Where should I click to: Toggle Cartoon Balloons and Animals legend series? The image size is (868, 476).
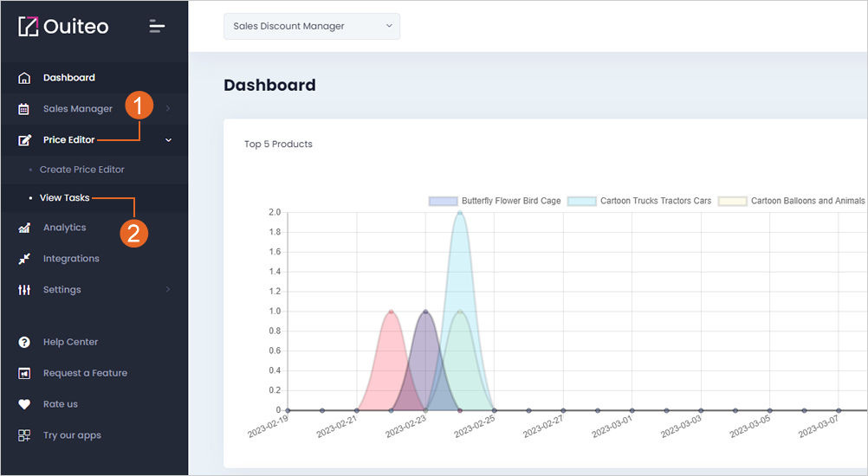(x=792, y=202)
